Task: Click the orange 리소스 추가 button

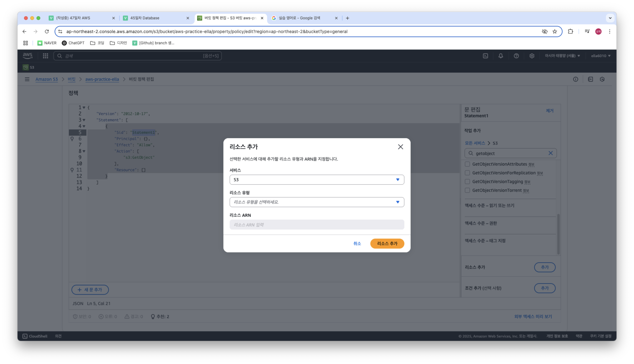Action: pyautogui.click(x=387, y=243)
